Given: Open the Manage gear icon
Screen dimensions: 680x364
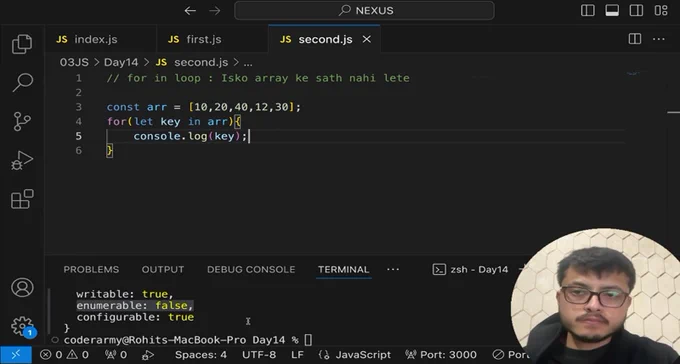Looking at the screenshot, I should tap(22, 326).
